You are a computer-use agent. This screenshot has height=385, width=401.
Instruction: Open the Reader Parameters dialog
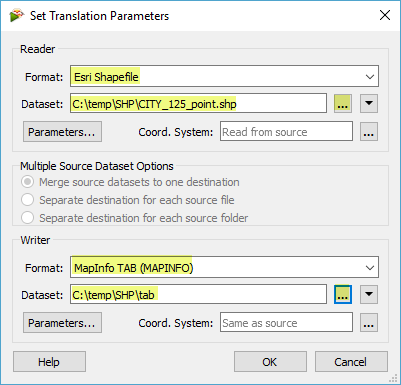pos(62,132)
